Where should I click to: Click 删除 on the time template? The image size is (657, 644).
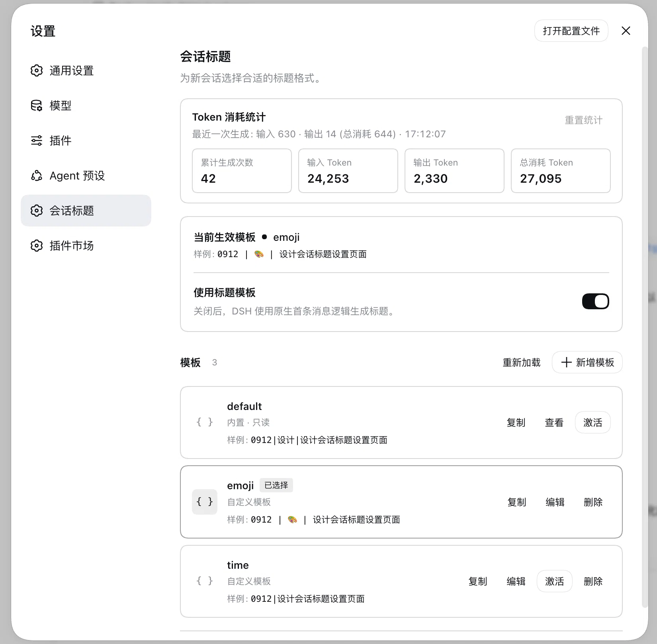tap(593, 581)
